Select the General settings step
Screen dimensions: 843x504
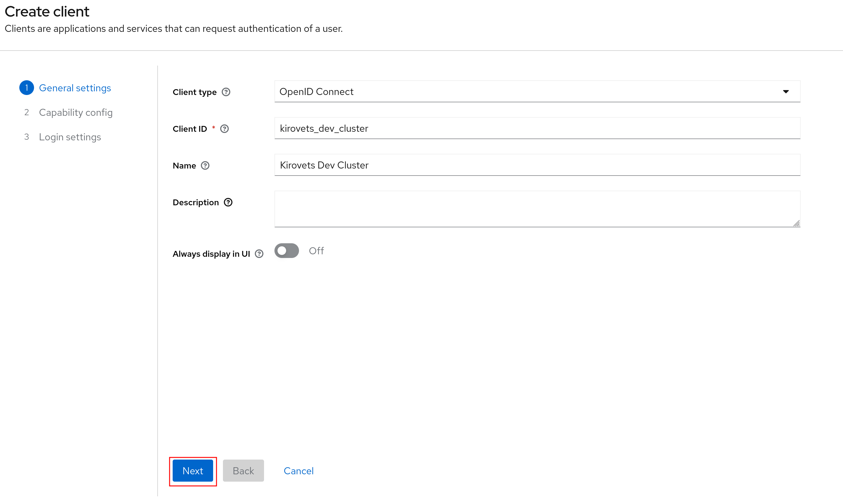click(75, 88)
